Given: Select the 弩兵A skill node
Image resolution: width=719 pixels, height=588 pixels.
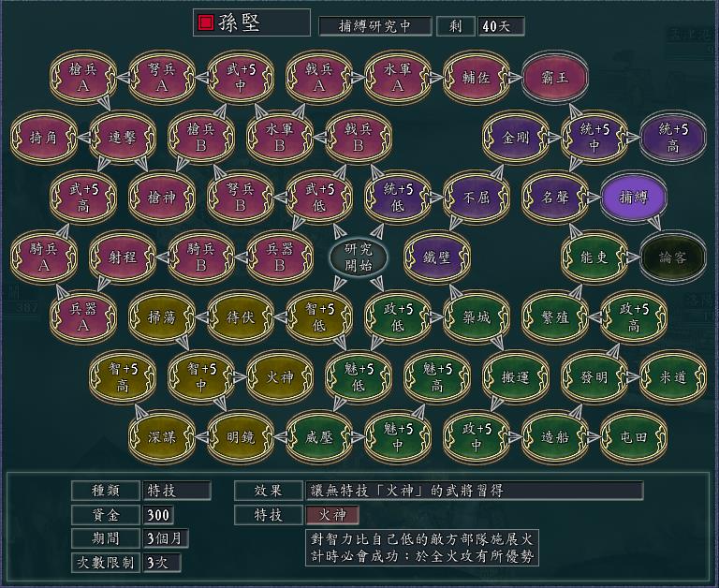Looking at the screenshot, I should pyautogui.click(x=162, y=78).
